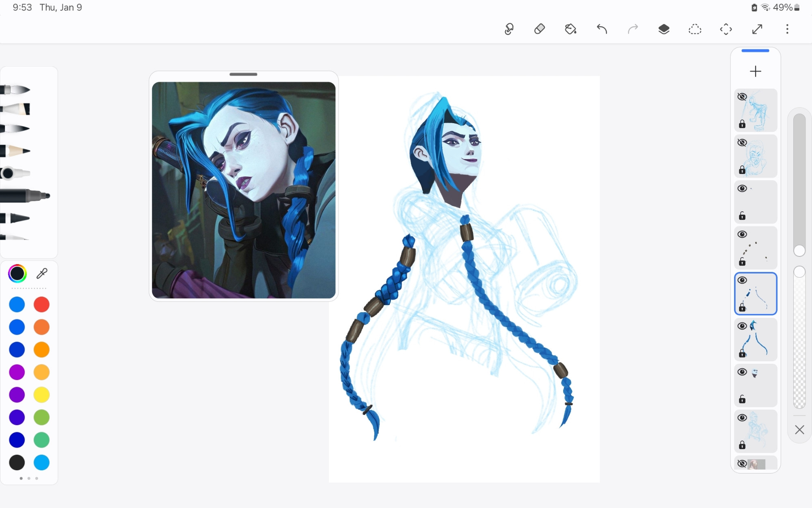Select the Eraser tool in top toolbar
Screen dimensions: 812x508
[x=540, y=29]
